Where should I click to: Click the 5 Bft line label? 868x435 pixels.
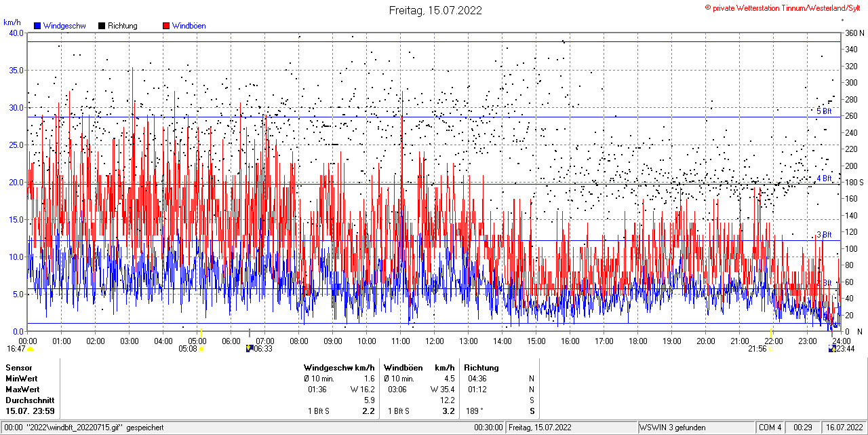click(x=823, y=111)
